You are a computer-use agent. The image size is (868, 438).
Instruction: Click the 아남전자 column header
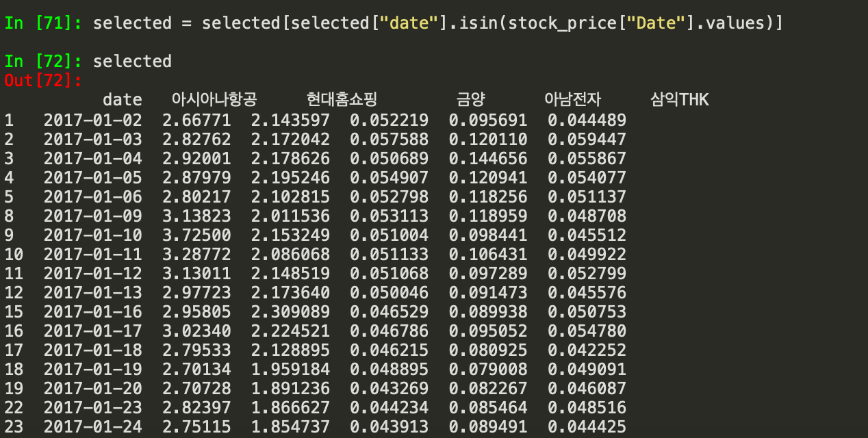[x=572, y=99]
